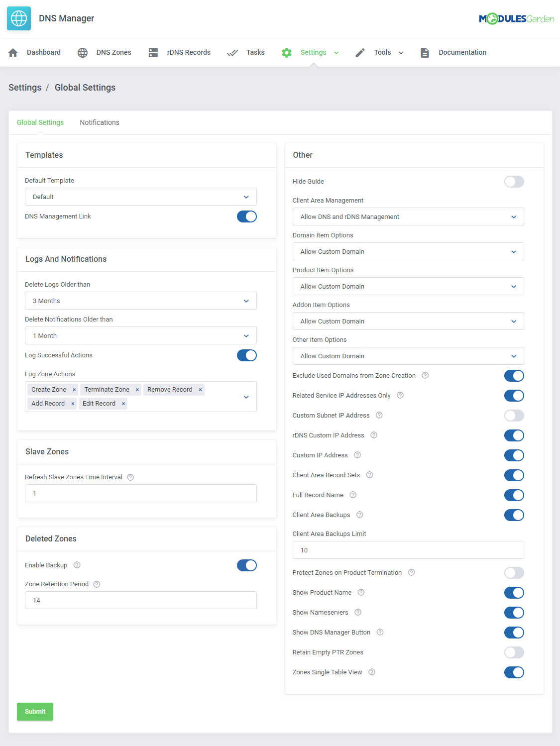Remove the Remove Record tag
The width and height of the screenshot is (560, 746).
pos(201,390)
